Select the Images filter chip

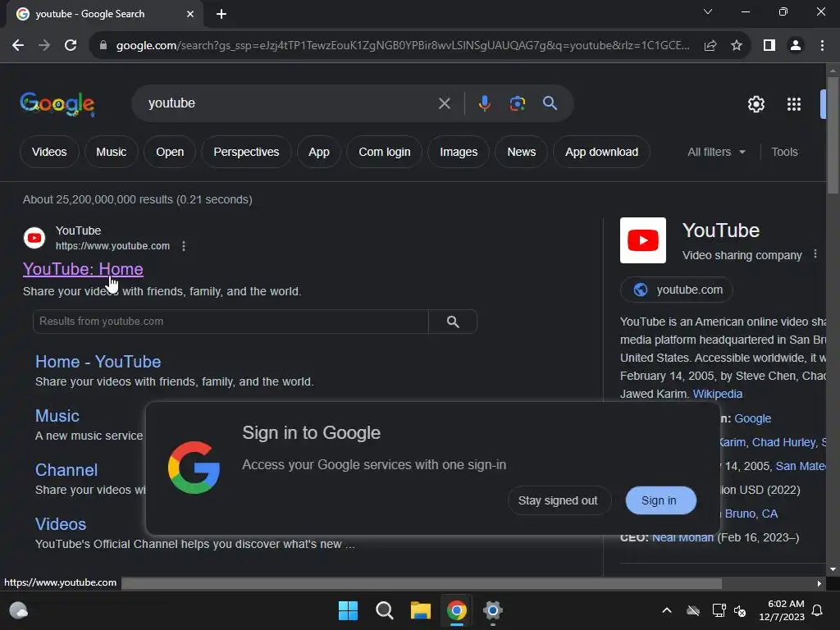(x=459, y=152)
